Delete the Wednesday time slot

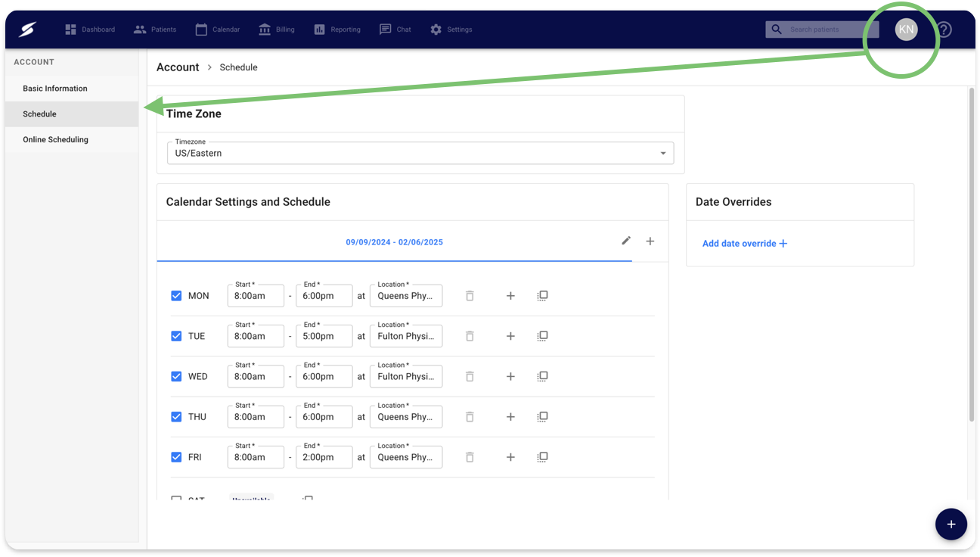point(470,376)
